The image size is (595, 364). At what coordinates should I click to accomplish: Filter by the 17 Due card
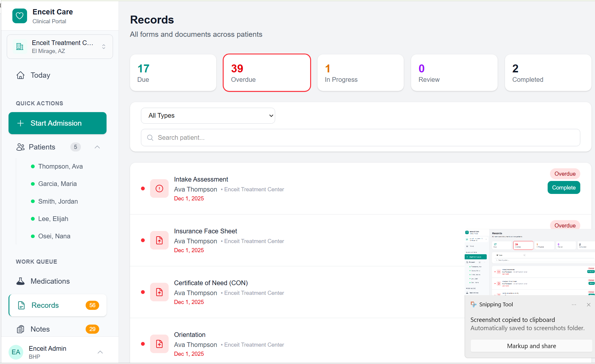(x=173, y=73)
